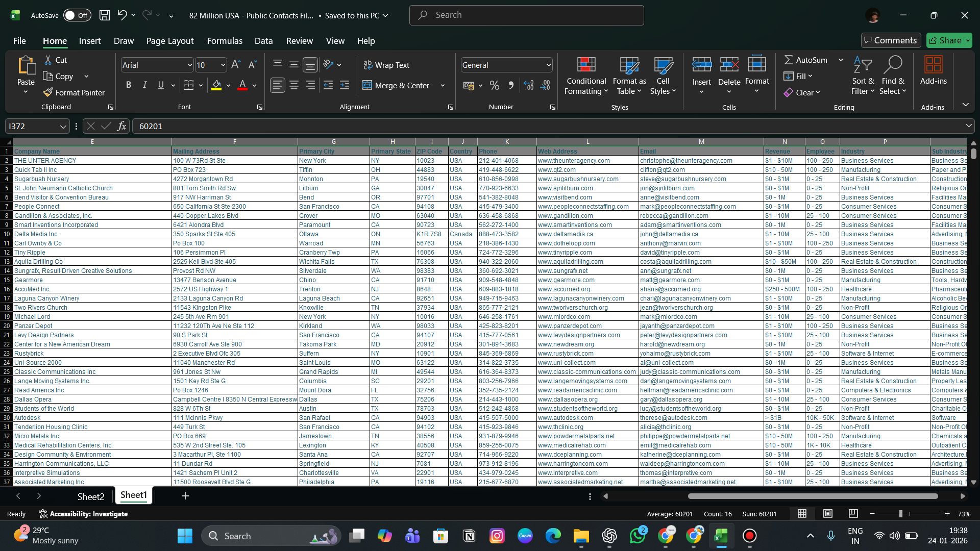Expand the Name Box dropdown arrow

[63, 126]
